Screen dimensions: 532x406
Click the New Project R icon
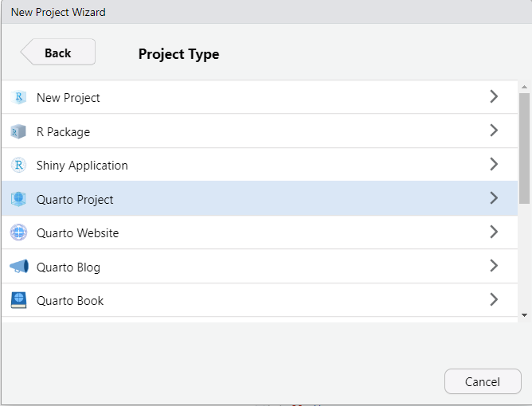click(18, 97)
